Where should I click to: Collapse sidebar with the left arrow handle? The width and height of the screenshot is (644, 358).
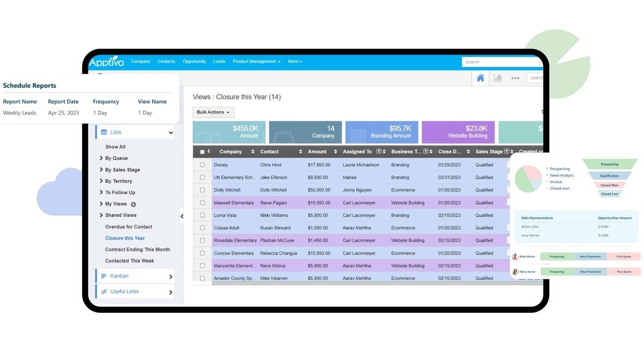[x=181, y=216]
